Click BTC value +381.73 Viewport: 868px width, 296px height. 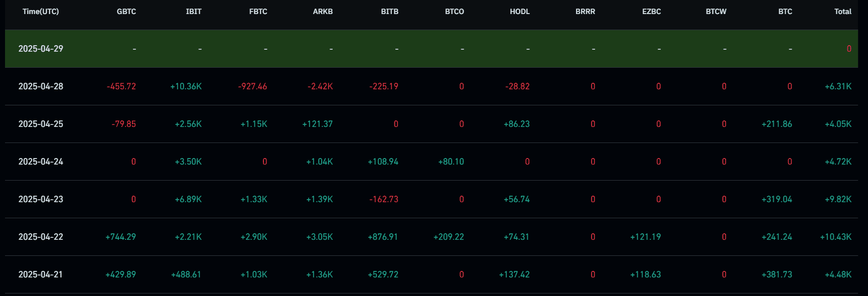point(777,274)
